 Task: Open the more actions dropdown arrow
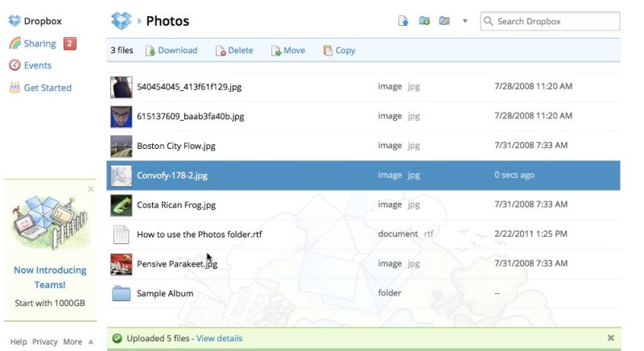(464, 22)
